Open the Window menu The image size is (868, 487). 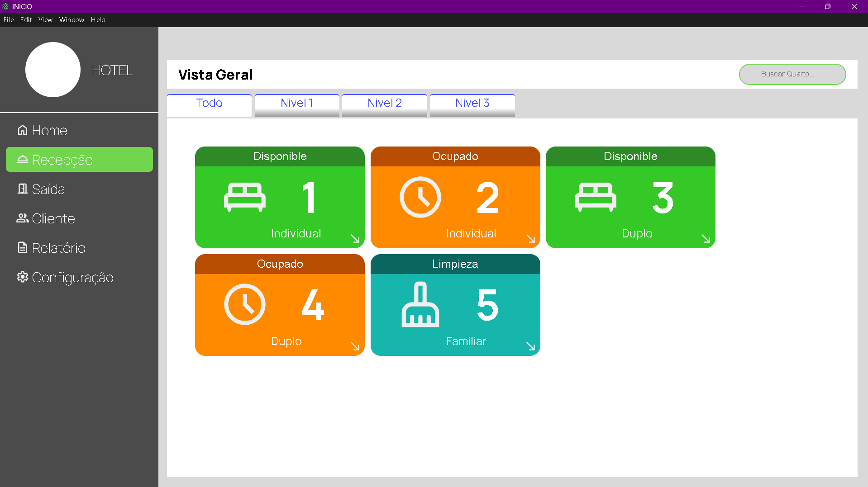tap(72, 20)
